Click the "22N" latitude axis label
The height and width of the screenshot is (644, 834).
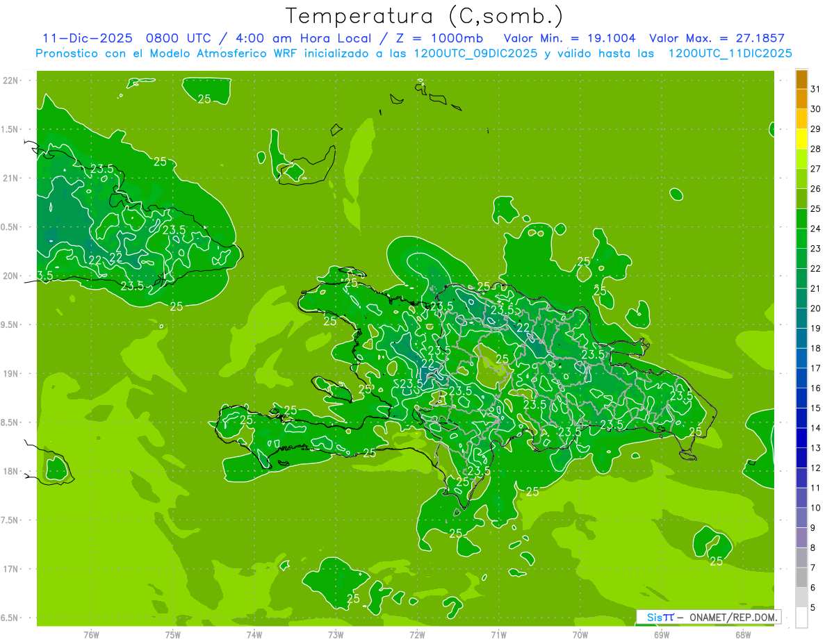(x=11, y=80)
